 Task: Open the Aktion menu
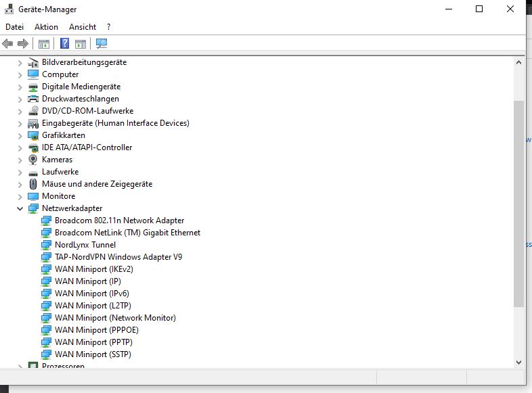pyautogui.click(x=46, y=27)
